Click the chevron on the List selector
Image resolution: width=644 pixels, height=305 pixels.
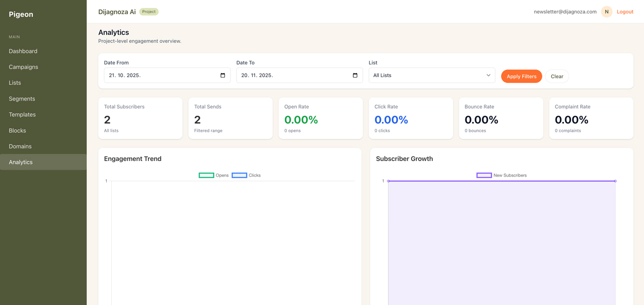click(x=488, y=75)
